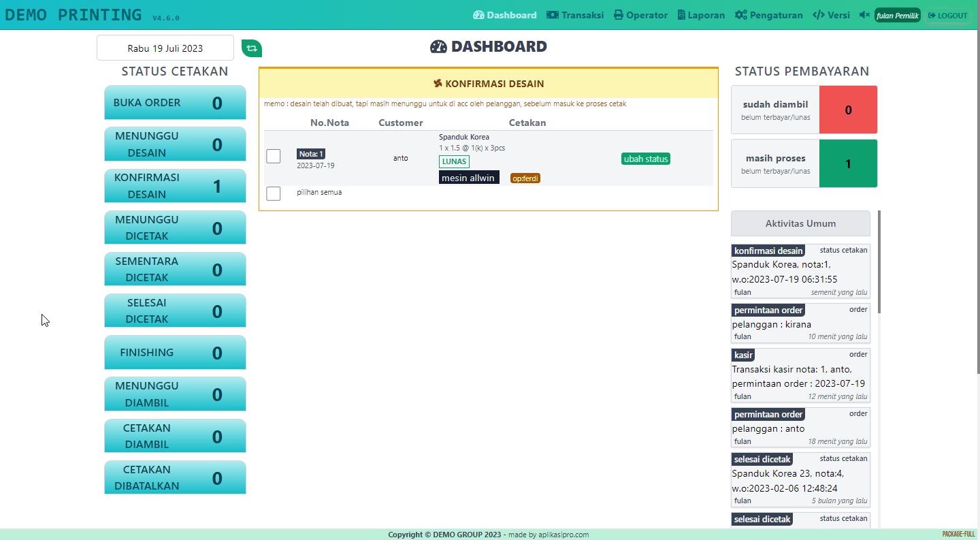Click the LOGOUT button

tap(947, 16)
